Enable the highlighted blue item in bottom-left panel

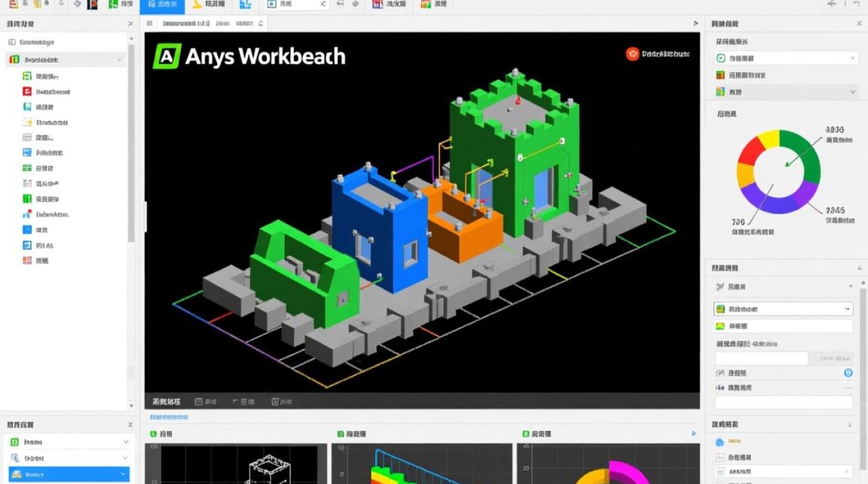point(68,474)
